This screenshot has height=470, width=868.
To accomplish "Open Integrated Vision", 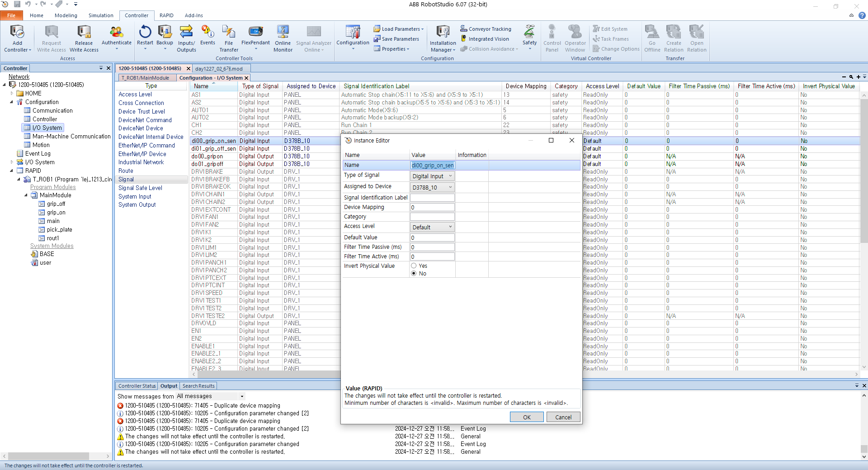I will (485, 39).
